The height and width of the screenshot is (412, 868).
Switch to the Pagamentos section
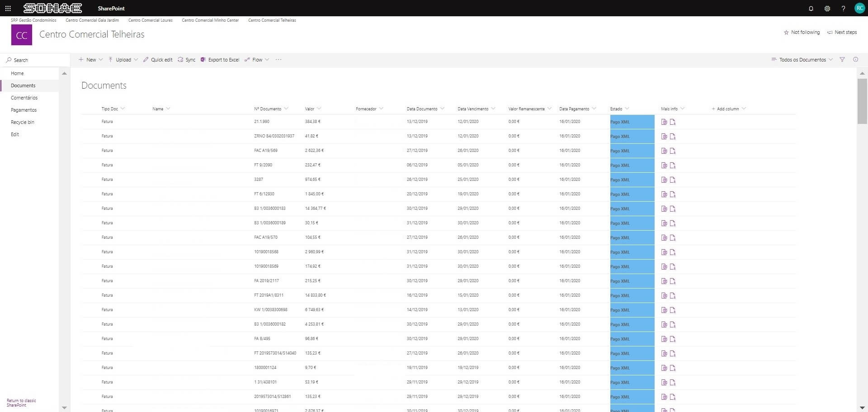click(24, 109)
